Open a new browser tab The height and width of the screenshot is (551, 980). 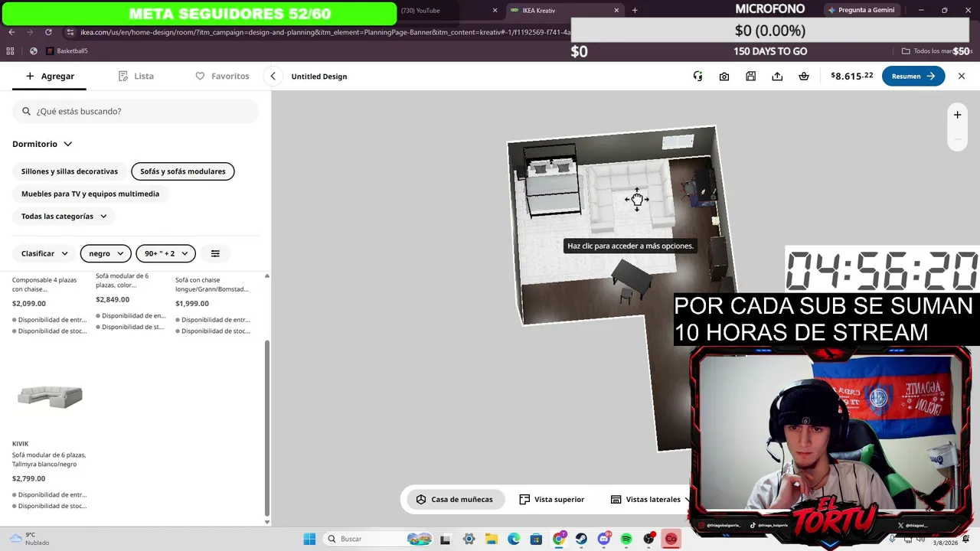coord(635,11)
